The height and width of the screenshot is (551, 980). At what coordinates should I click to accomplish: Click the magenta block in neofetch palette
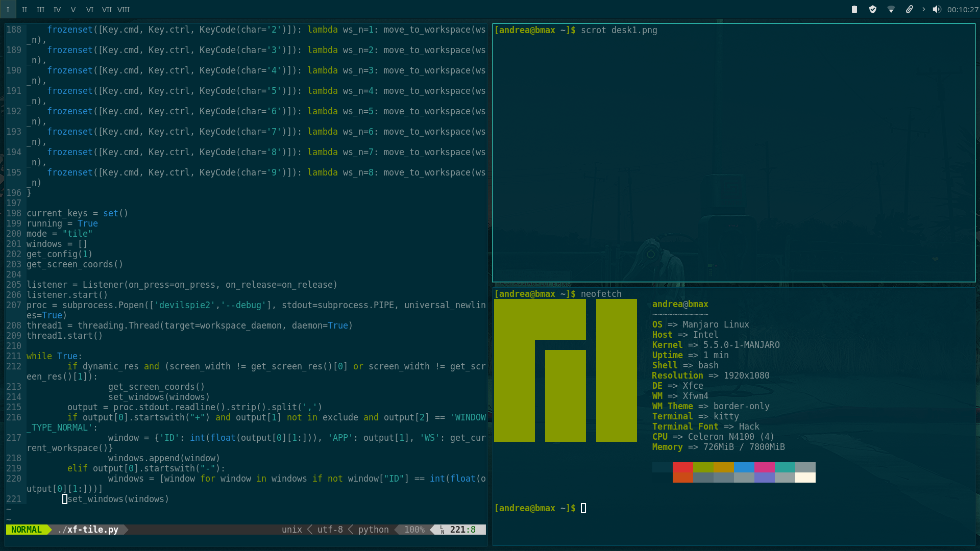click(x=765, y=467)
